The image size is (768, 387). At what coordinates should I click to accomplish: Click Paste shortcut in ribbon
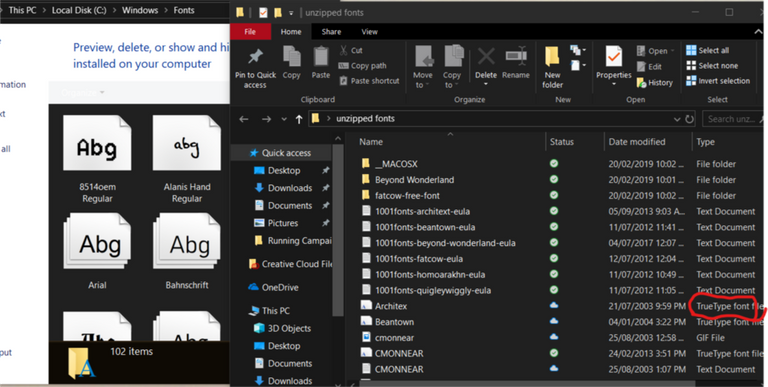click(x=369, y=81)
